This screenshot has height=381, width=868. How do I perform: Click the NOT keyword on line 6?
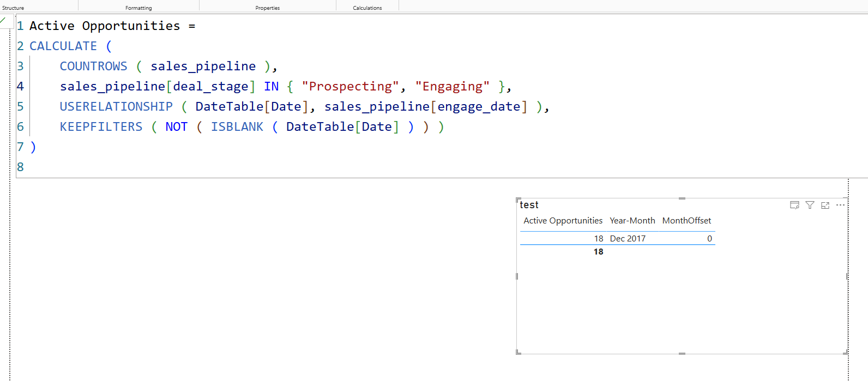pyautogui.click(x=176, y=127)
